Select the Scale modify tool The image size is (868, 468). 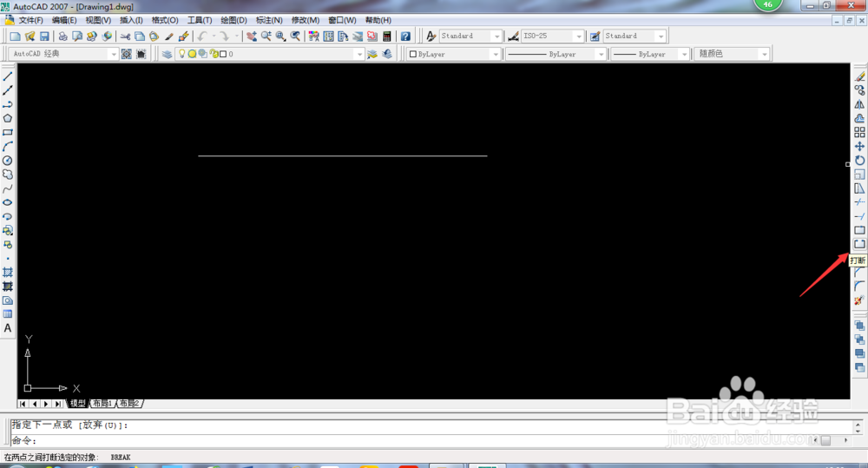point(859,175)
